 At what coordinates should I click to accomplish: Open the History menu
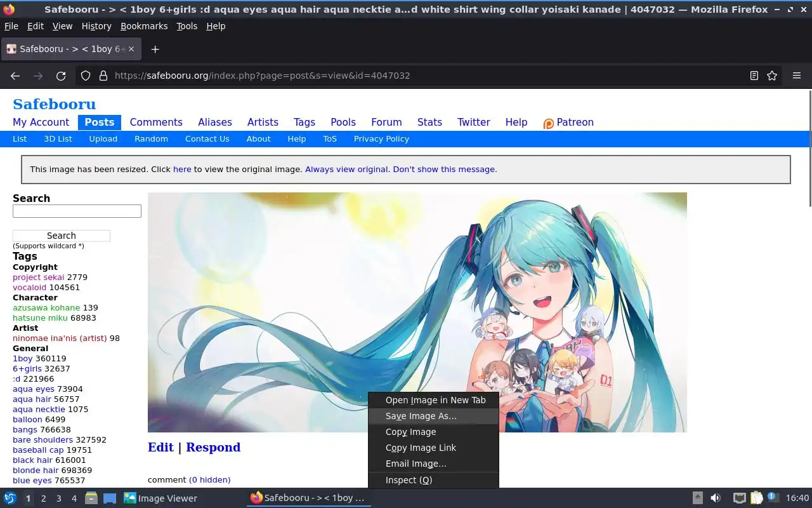click(x=96, y=26)
